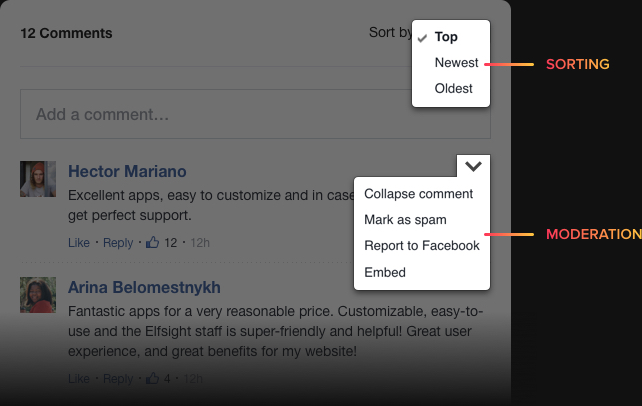Toggle the comment moderation chevron menu
Image resolution: width=642 pixels, height=406 pixels.
coord(474,166)
